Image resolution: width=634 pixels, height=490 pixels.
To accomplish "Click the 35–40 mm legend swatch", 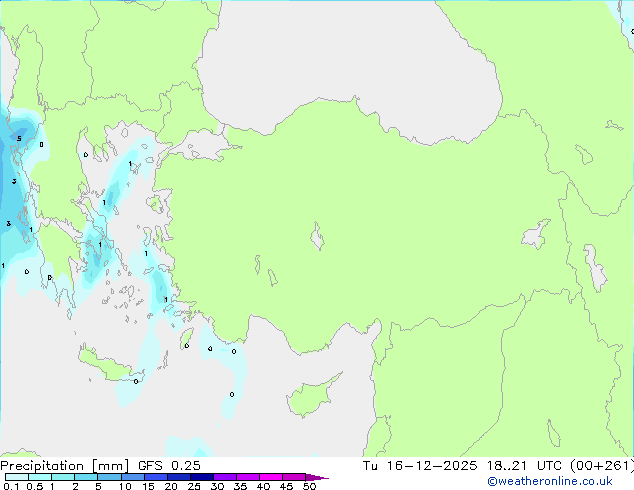I will [x=248, y=477].
